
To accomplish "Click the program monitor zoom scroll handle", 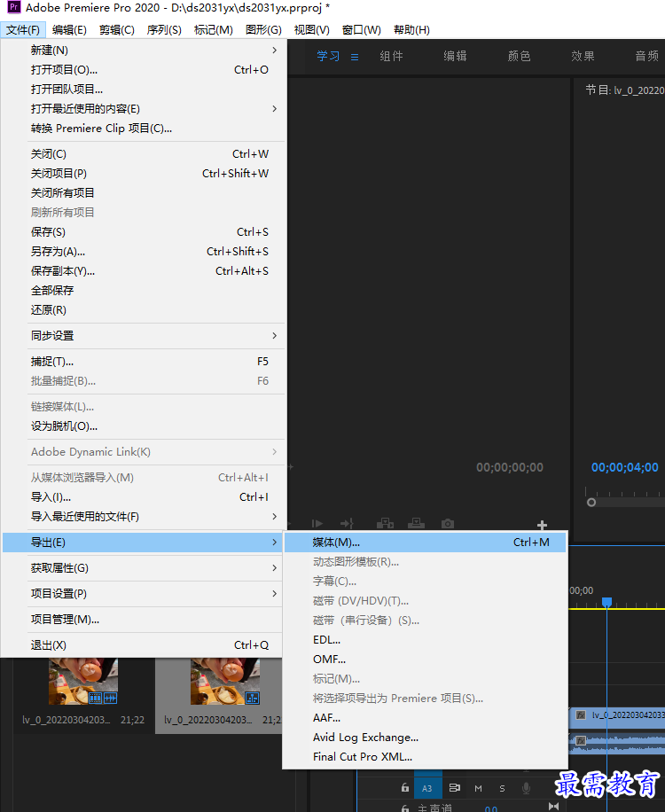I will [x=591, y=503].
